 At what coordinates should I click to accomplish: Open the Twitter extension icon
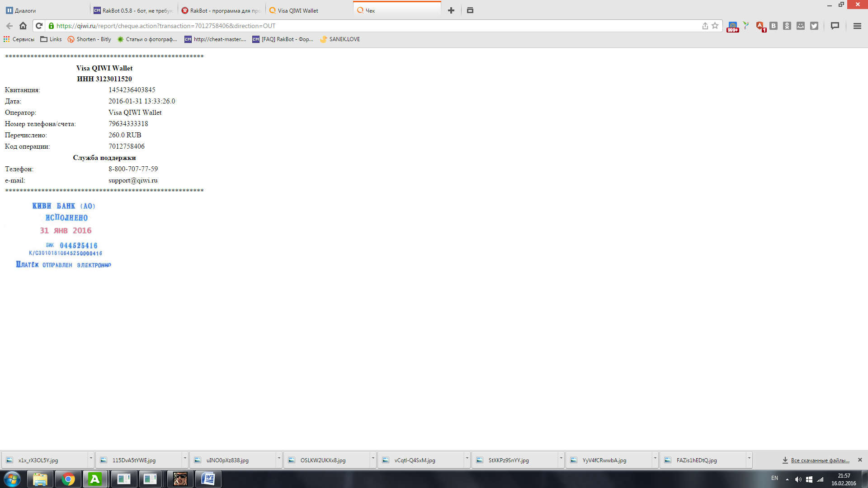pyautogui.click(x=814, y=26)
